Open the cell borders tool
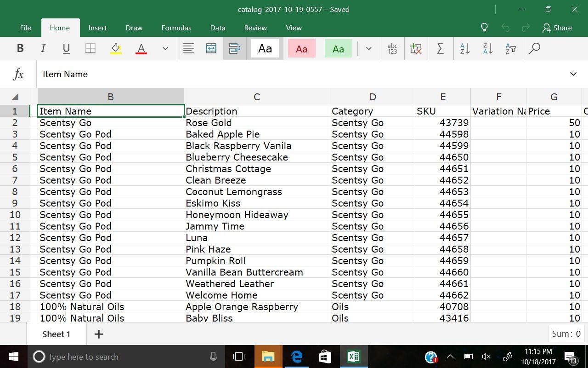588x368 pixels. (x=90, y=49)
